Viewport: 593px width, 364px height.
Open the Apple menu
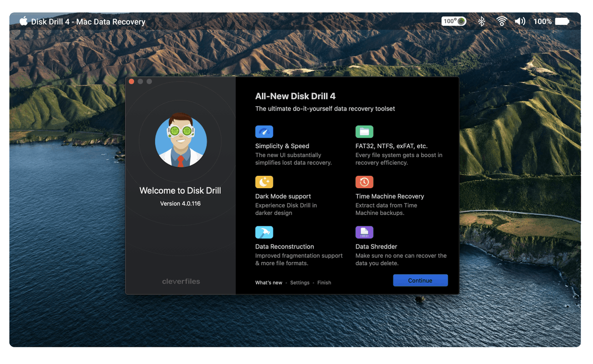(x=23, y=21)
